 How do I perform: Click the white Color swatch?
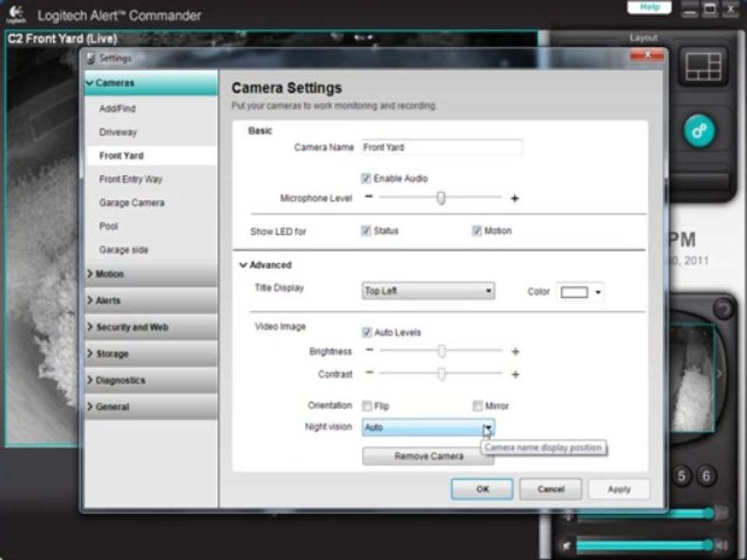574,292
